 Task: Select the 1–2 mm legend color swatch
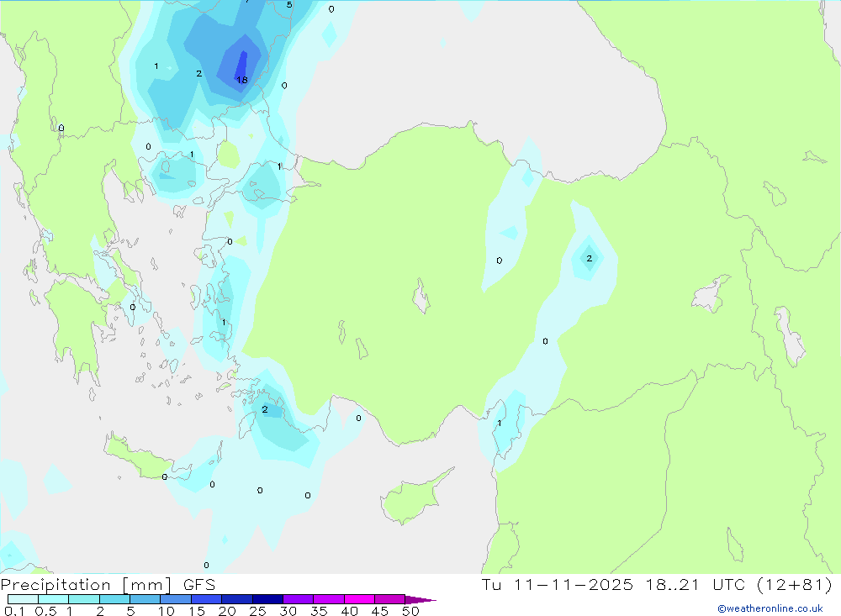click(x=84, y=599)
